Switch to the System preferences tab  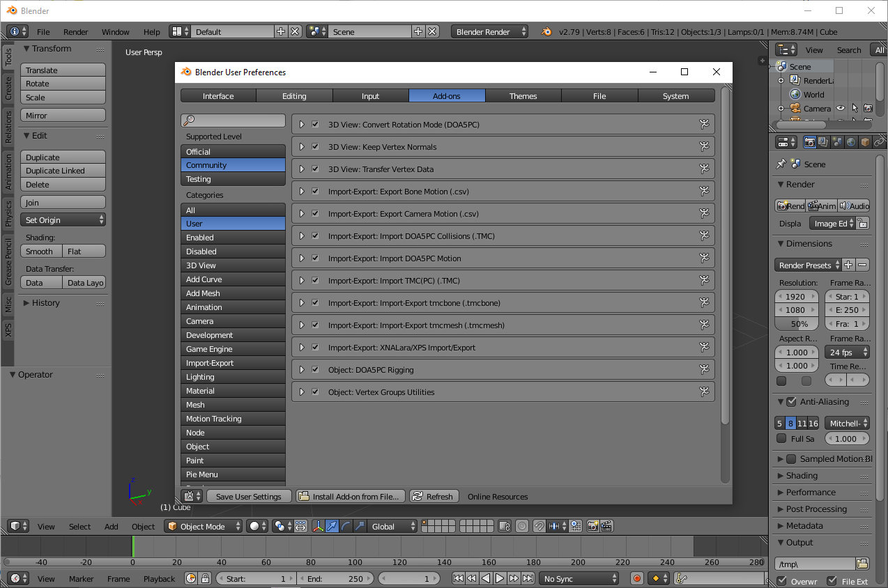click(676, 96)
